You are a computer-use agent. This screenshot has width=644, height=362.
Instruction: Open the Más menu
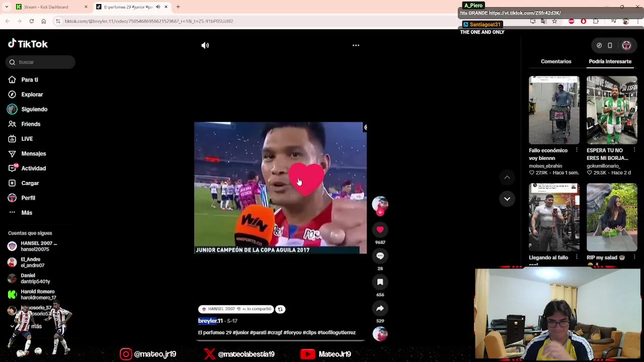click(20, 213)
